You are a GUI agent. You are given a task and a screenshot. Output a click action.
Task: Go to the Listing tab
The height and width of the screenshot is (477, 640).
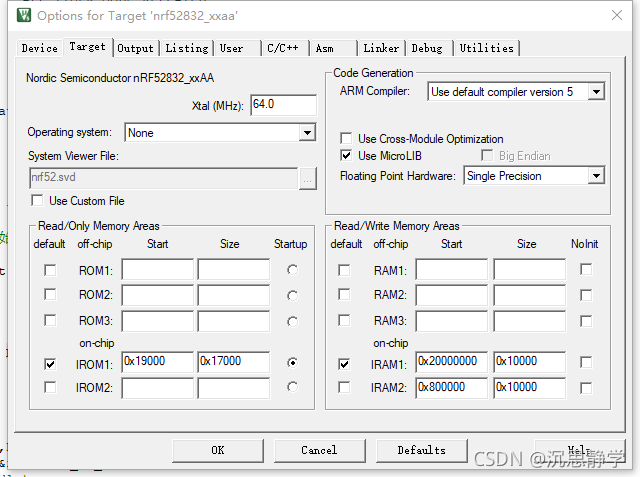pos(187,48)
